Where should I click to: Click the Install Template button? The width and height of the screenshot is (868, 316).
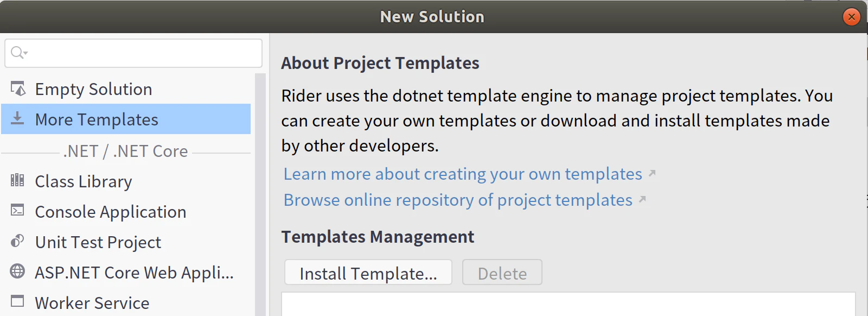(x=368, y=273)
